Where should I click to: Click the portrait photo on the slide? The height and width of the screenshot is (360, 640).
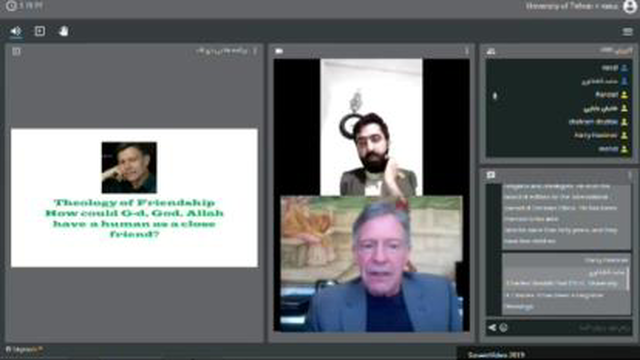(129, 167)
